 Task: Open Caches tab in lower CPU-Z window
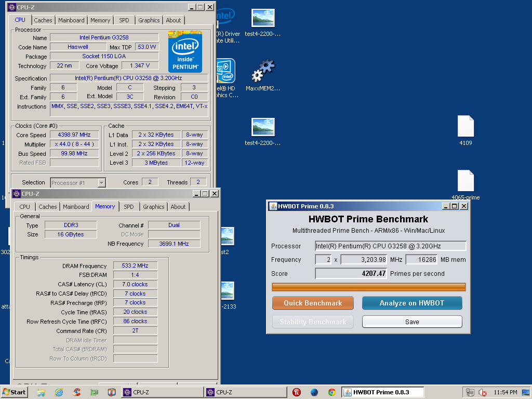(x=48, y=207)
